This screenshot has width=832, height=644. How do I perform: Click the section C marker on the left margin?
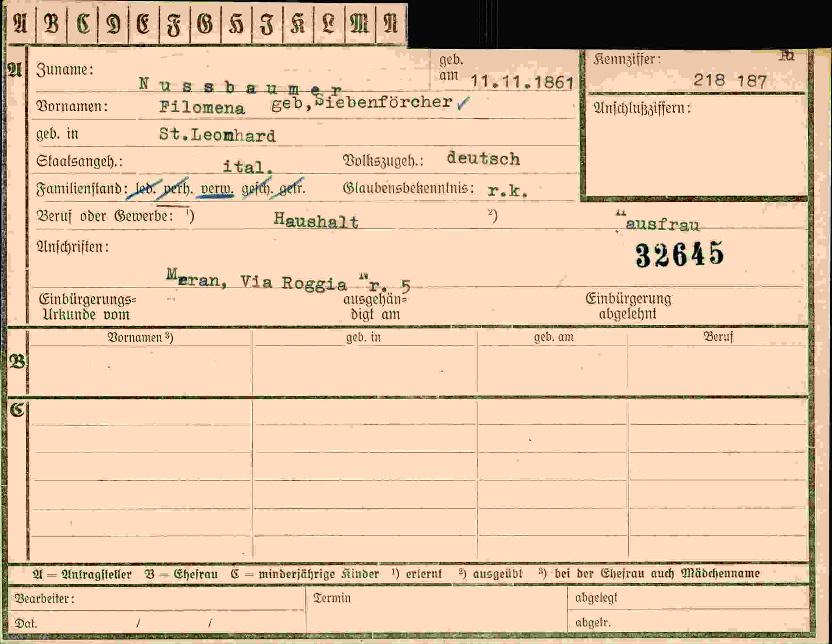point(17,410)
